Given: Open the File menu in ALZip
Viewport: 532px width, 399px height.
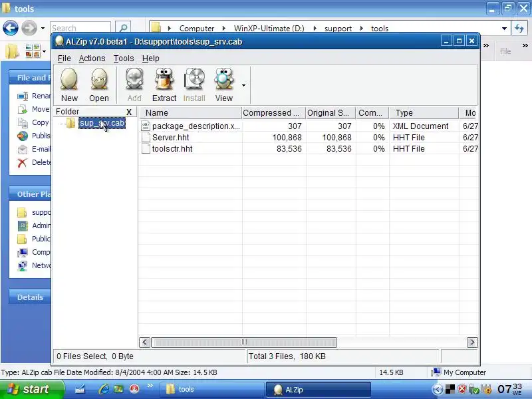Looking at the screenshot, I should click(64, 59).
